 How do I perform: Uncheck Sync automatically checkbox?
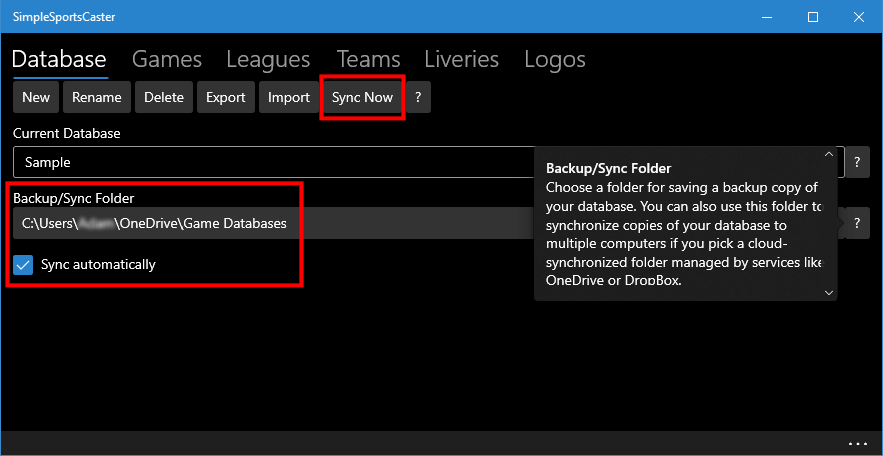(x=24, y=264)
